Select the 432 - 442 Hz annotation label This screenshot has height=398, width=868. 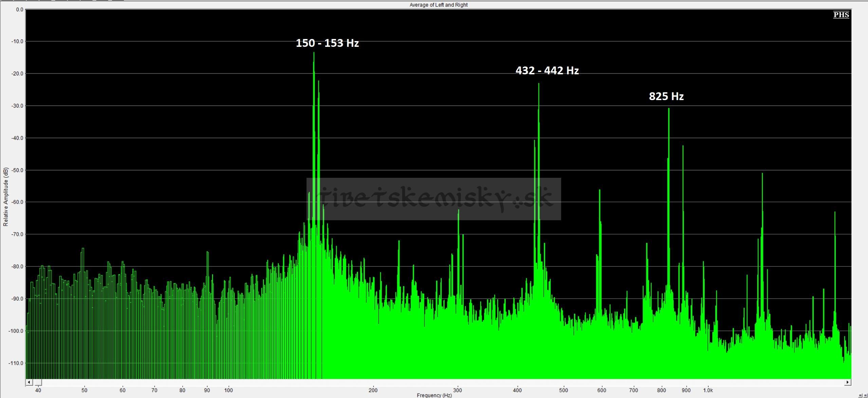[547, 71]
